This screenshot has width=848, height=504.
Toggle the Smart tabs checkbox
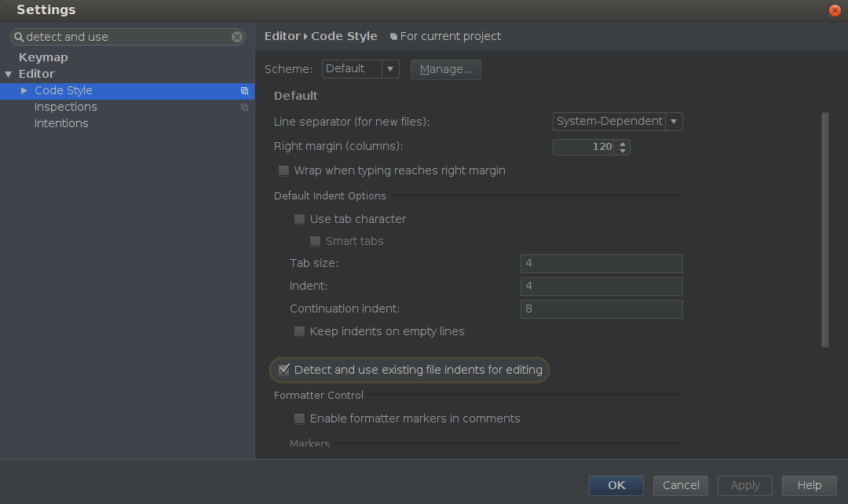click(x=315, y=241)
